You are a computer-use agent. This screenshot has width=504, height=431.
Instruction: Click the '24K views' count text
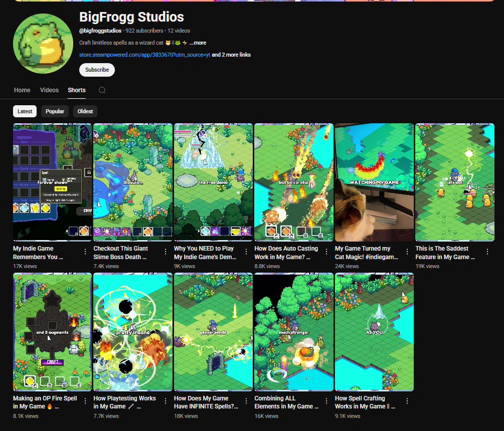coord(347,266)
